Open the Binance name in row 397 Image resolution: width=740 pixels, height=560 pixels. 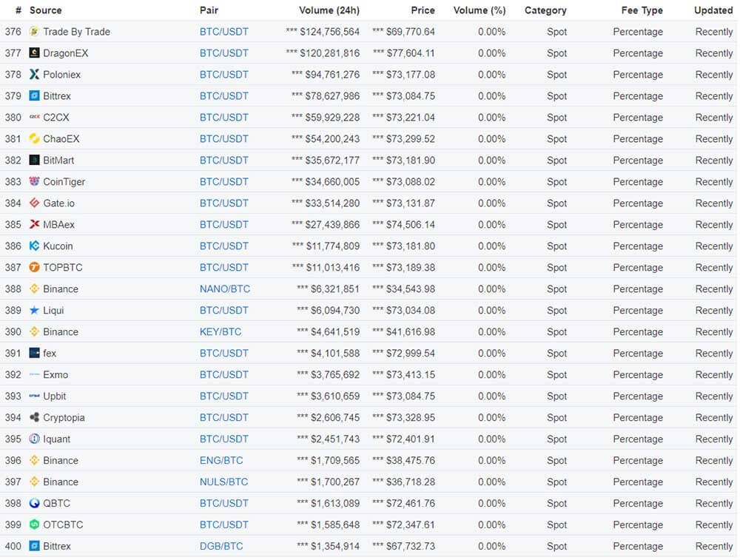[61, 482]
